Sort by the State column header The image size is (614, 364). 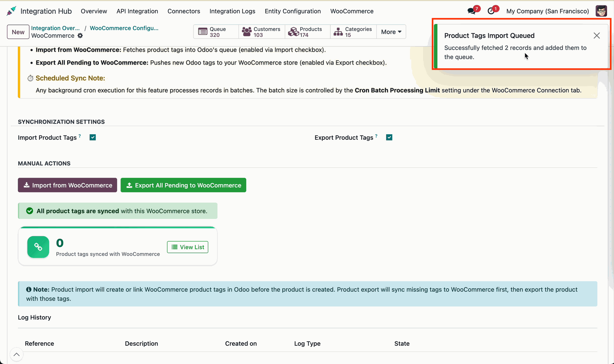point(402,344)
